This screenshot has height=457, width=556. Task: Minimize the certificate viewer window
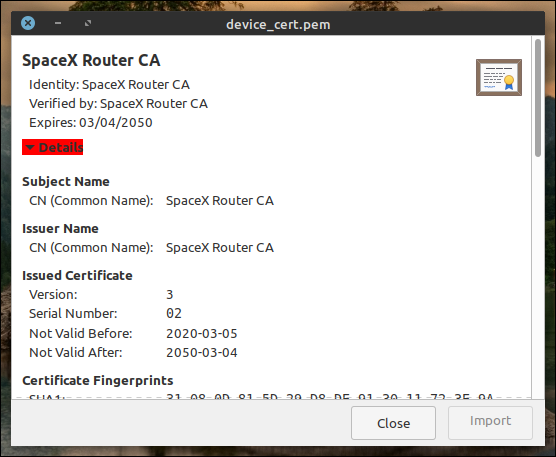pyautogui.click(x=58, y=23)
